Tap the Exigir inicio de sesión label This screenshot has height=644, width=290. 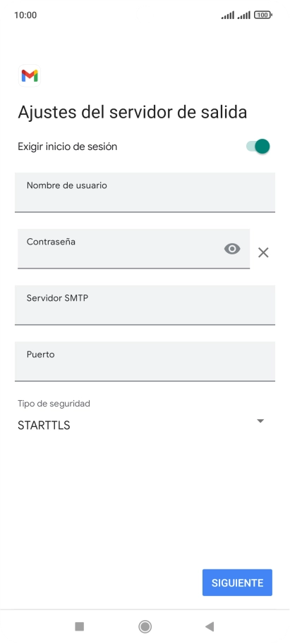pos(68,147)
